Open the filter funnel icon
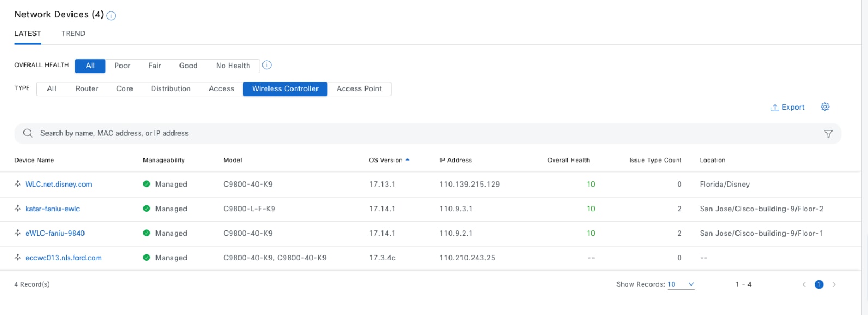The height and width of the screenshot is (315, 868). [x=828, y=134]
